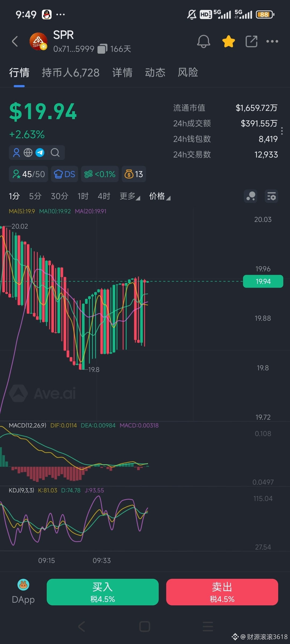Select the 1分 timeframe
Screen dimensions: 290x644
pyautogui.click(x=14, y=196)
